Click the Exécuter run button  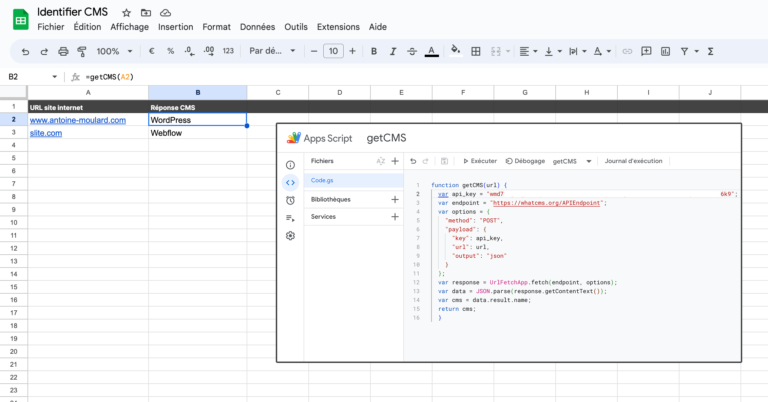(480, 161)
